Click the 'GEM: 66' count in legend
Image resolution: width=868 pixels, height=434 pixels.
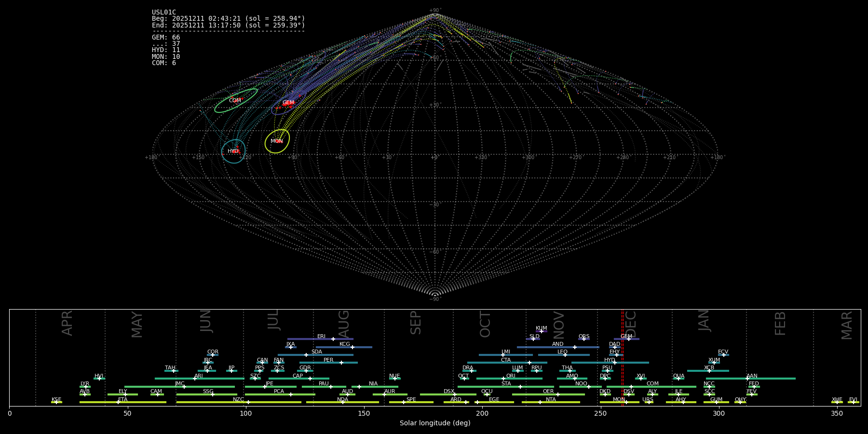click(x=166, y=38)
